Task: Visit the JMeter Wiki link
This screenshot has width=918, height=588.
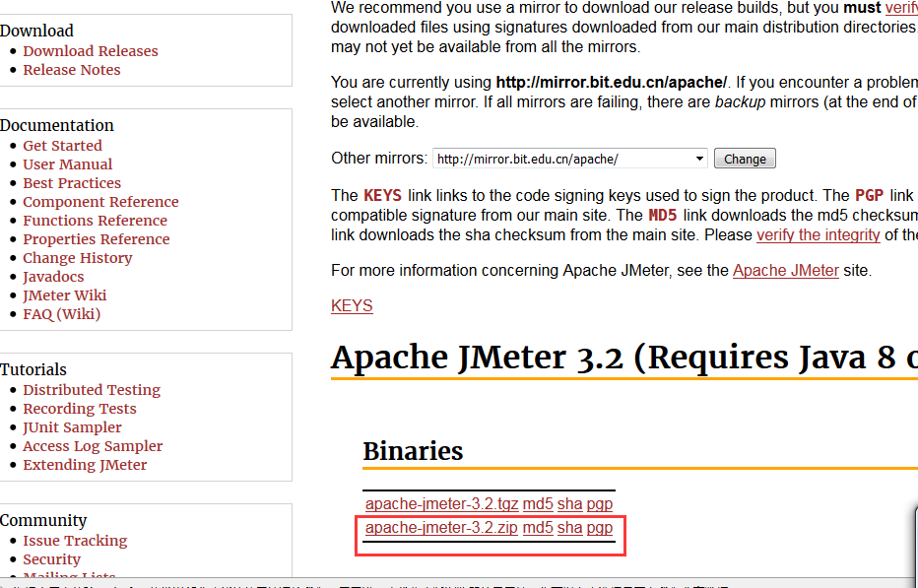Action: click(x=64, y=295)
